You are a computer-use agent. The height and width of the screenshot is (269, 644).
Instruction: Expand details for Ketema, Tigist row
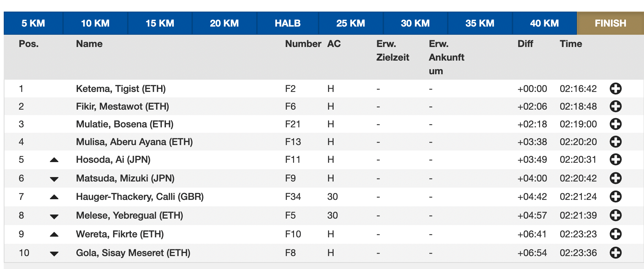pyautogui.click(x=615, y=89)
